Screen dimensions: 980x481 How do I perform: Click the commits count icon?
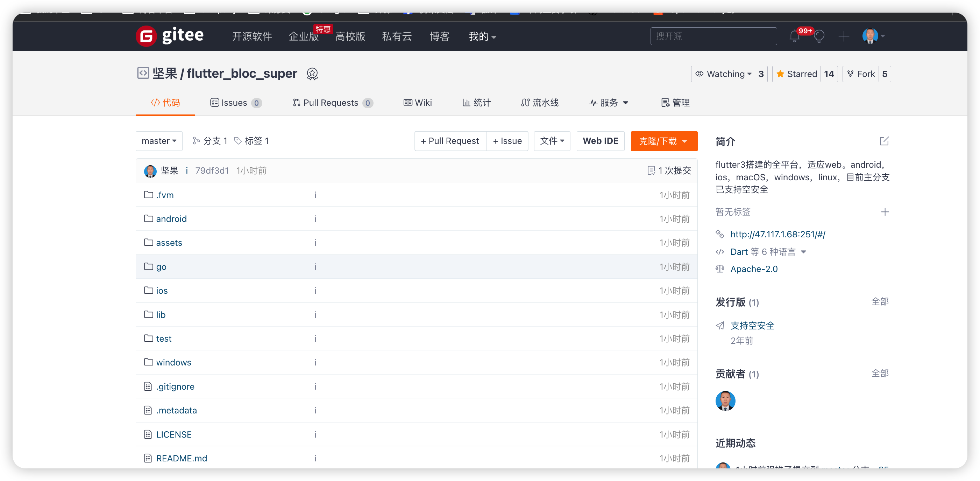tap(651, 170)
